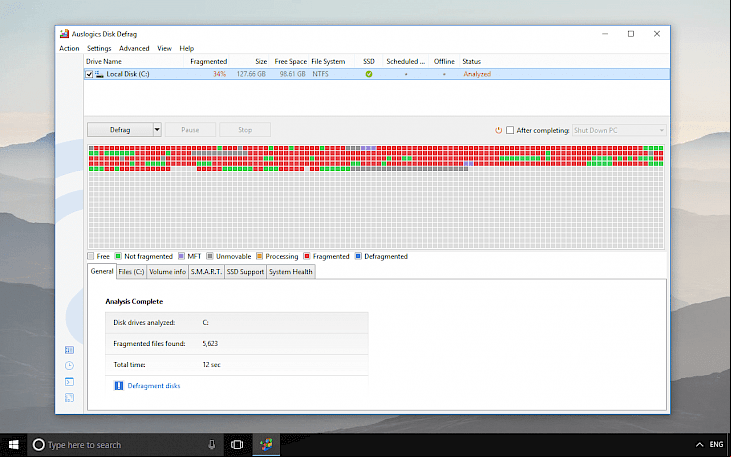This screenshot has height=457, width=731.
Task: Click the Analyzed status text
Action: (477, 74)
